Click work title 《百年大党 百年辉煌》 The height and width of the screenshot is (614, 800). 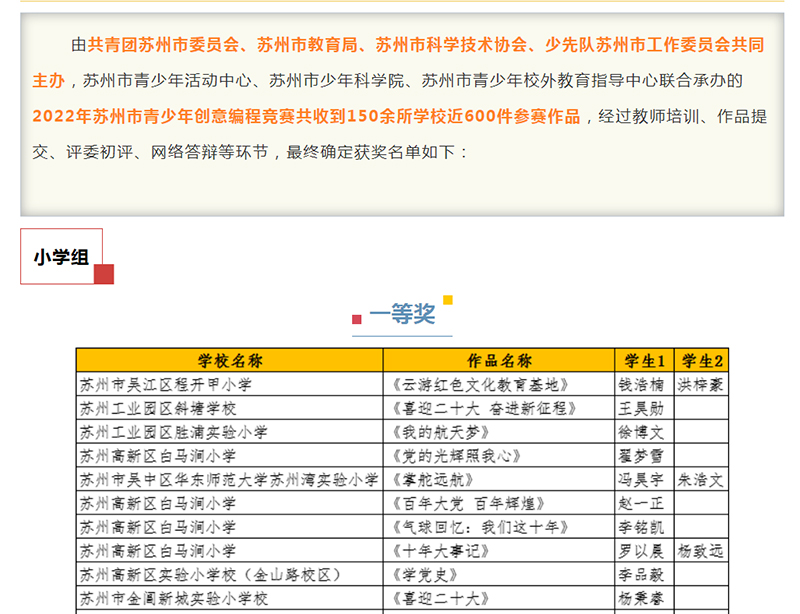[x=468, y=504]
